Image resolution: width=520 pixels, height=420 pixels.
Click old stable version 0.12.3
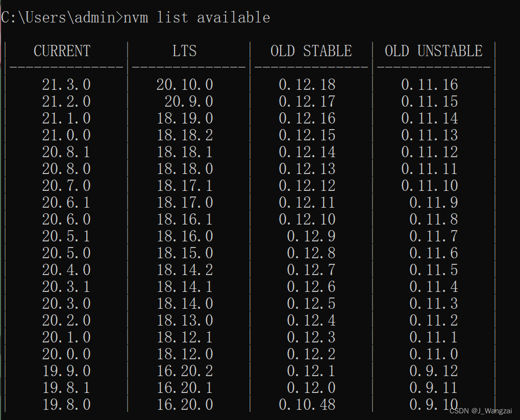pos(311,337)
